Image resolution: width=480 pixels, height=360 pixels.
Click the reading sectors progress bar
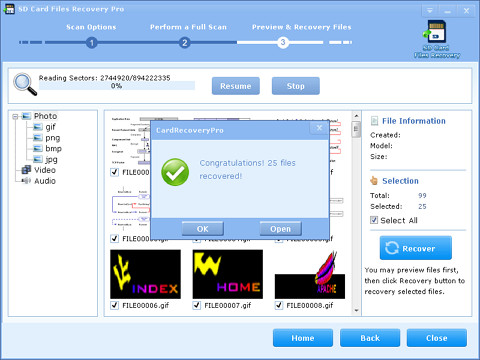pos(117,86)
